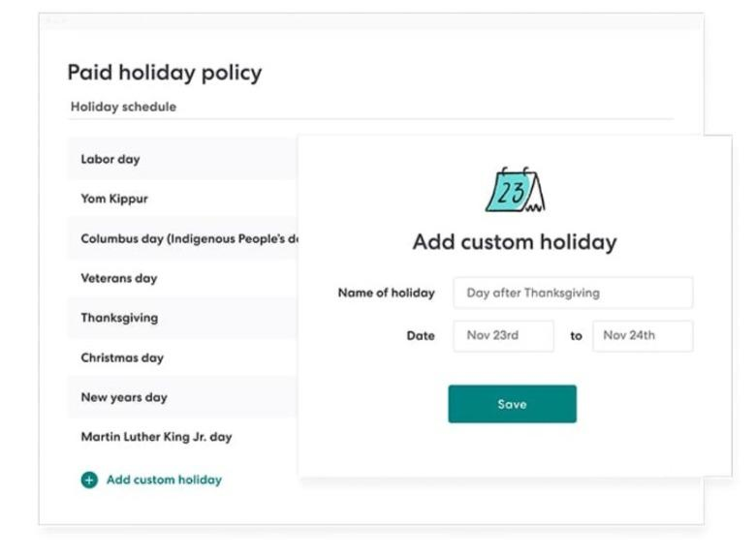
Task: Click the Add custom holiday dialog title
Action: (515, 242)
